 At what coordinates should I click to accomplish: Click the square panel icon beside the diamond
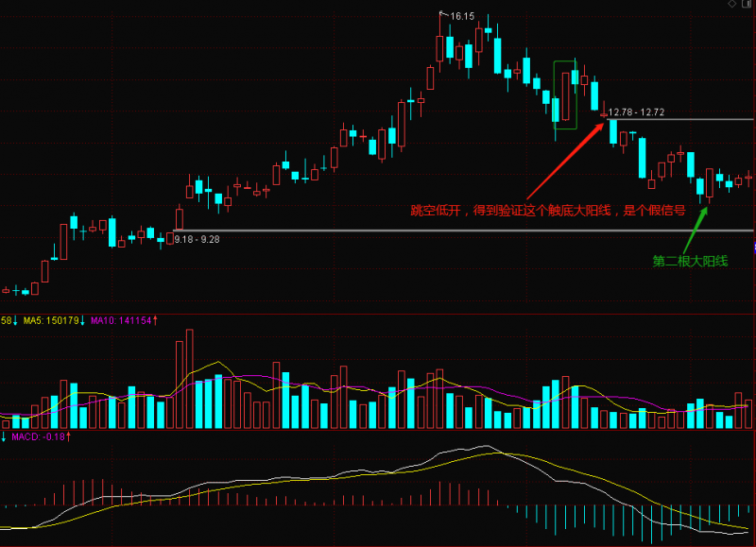pyautogui.click(x=747, y=4)
